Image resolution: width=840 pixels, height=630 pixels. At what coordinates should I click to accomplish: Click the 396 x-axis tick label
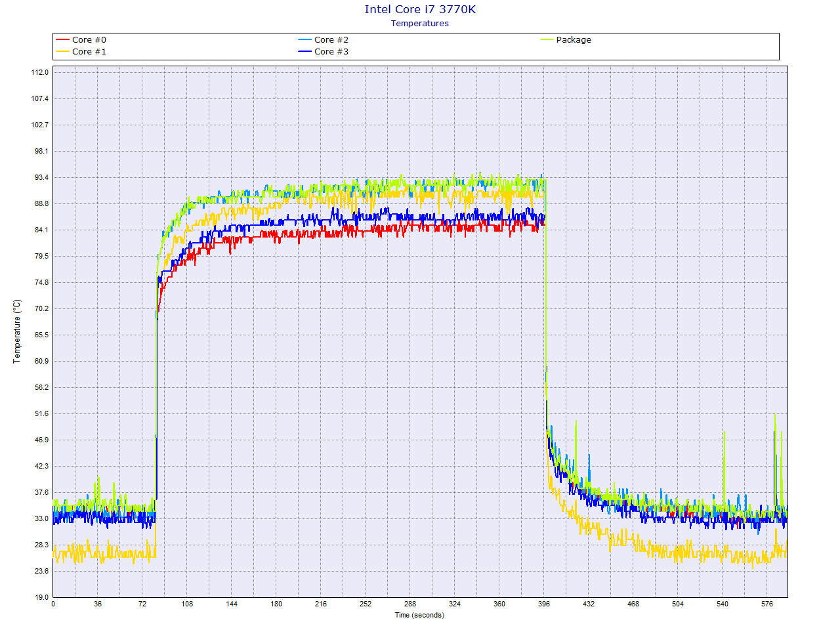pyautogui.click(x=544, y=604)
